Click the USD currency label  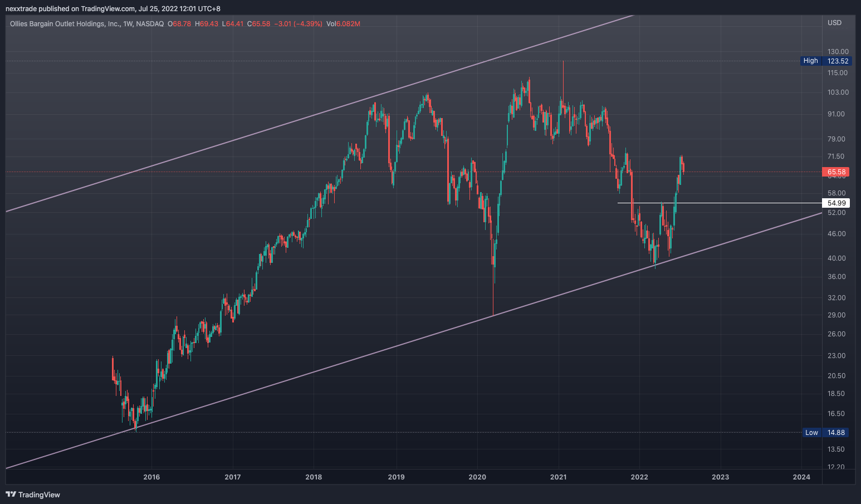click(834, 23)
